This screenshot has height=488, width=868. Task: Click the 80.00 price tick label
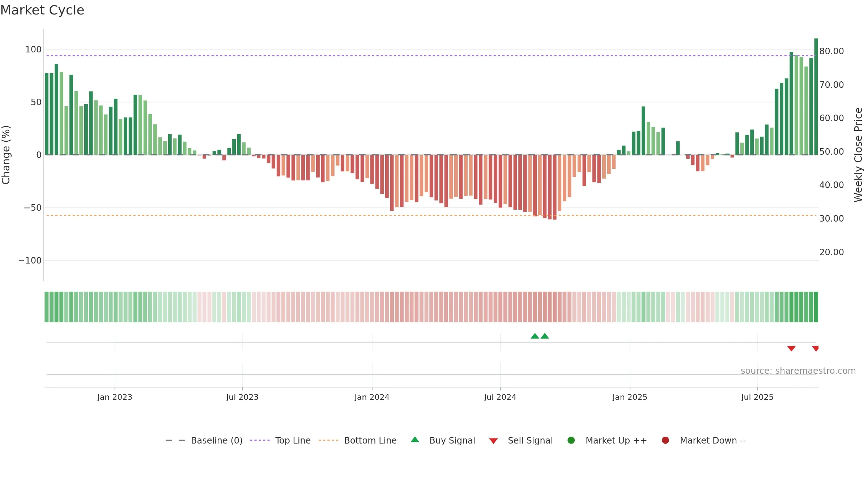(x=831, y=51)
